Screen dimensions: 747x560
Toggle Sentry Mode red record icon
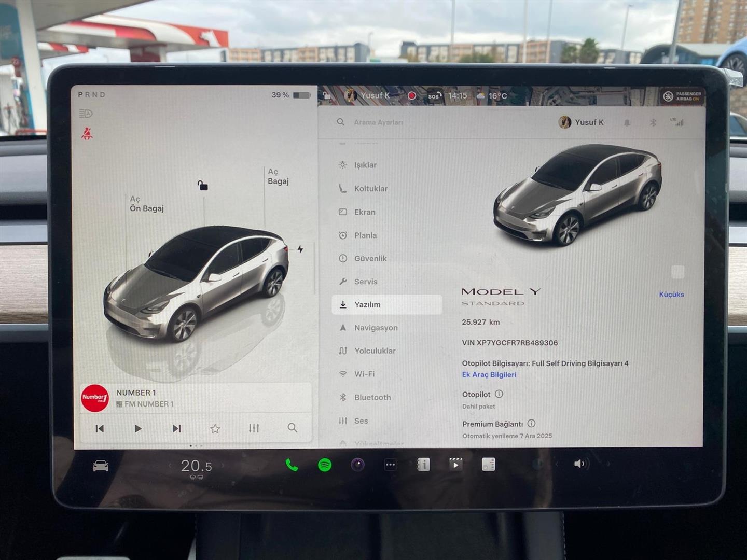(412, 96)
